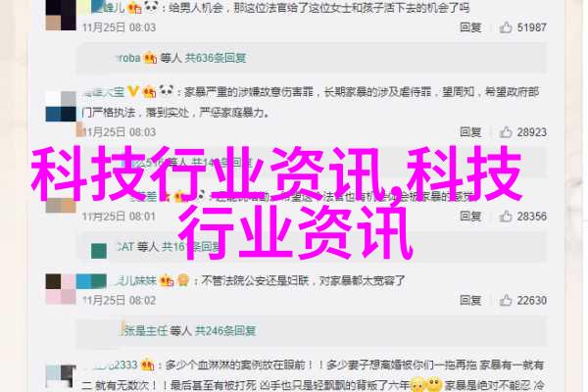Open the 2333 username profile
This screenshot has height=392, width=588.
tap(111, 365)
